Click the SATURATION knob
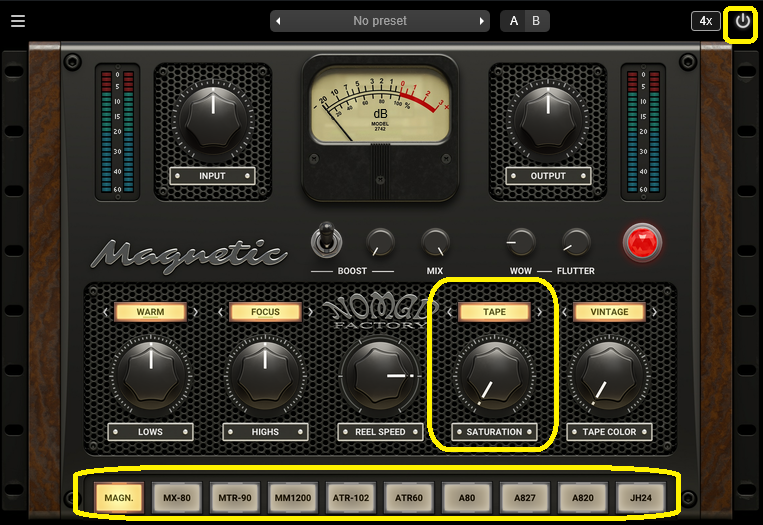This screenshot has width=763, height=525. click(x=494, y=376)
